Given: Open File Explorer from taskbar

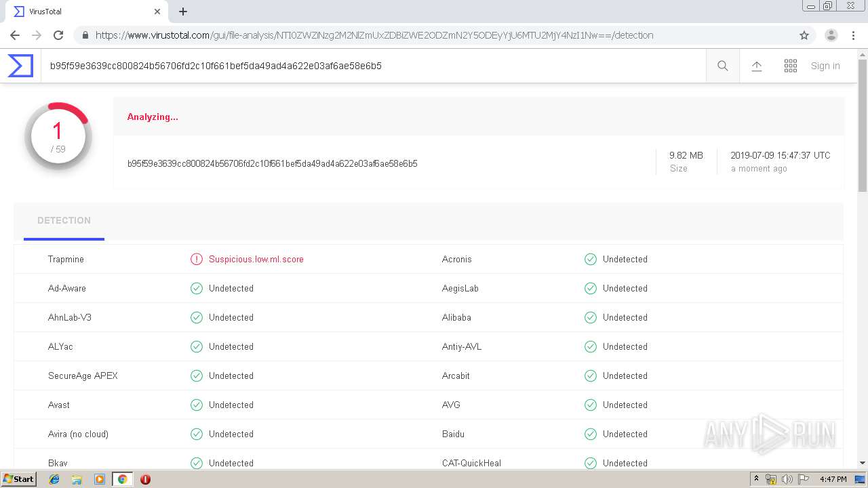Looking at the screenshot, I should point(77,479).
